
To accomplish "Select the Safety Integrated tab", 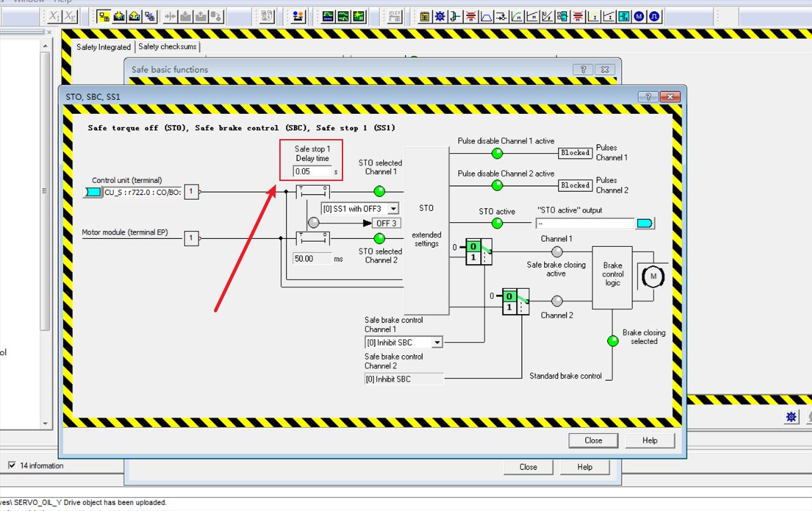I will pyautogui.click(x=103, y=47).
